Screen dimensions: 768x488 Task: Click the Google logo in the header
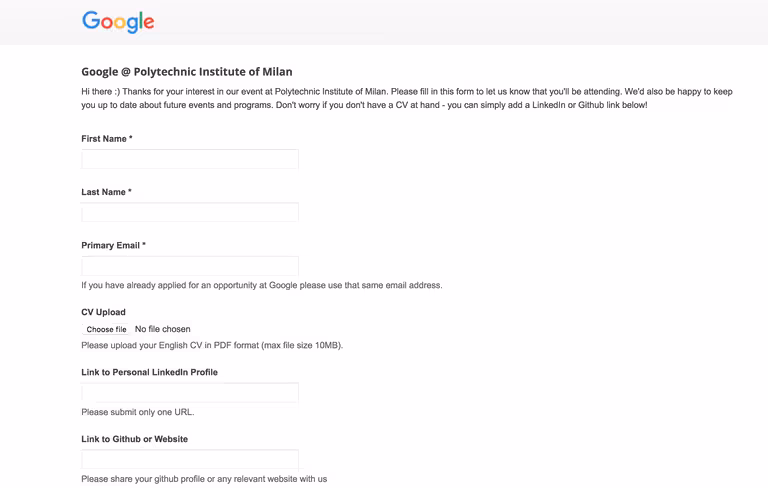click(118, 22)
